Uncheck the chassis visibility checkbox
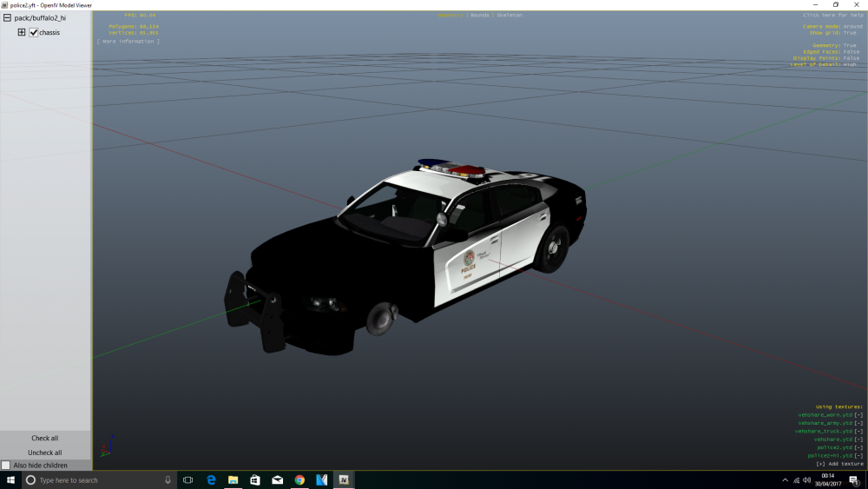868x489 pixels. coord(34,33)
